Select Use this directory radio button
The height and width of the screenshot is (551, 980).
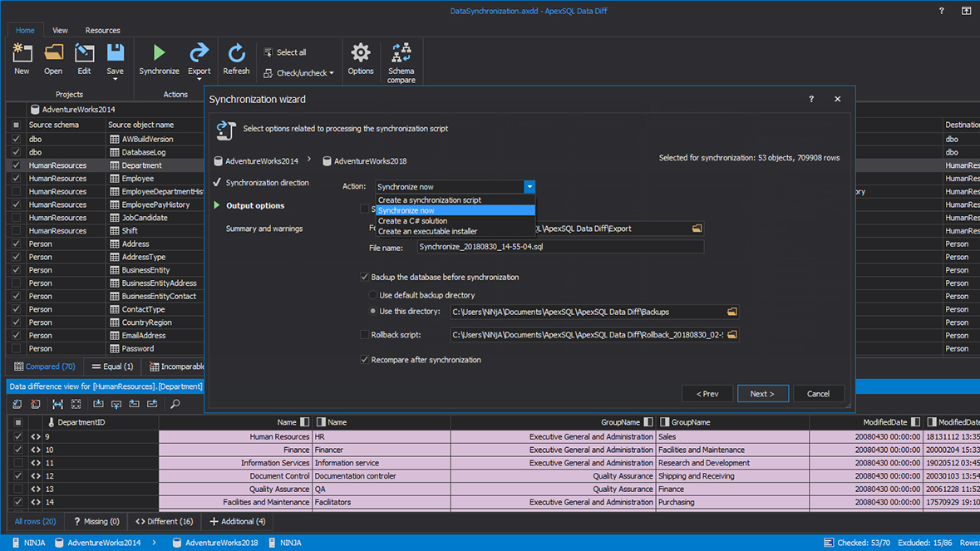click(373, 311)
